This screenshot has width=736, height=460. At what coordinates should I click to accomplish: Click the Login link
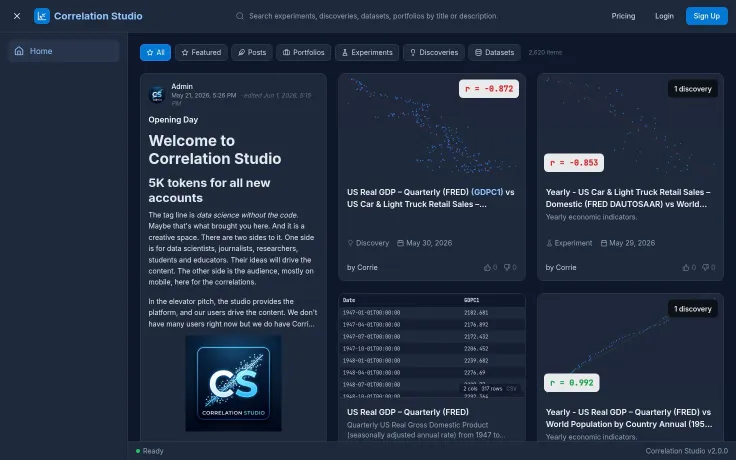click(664, 16)
